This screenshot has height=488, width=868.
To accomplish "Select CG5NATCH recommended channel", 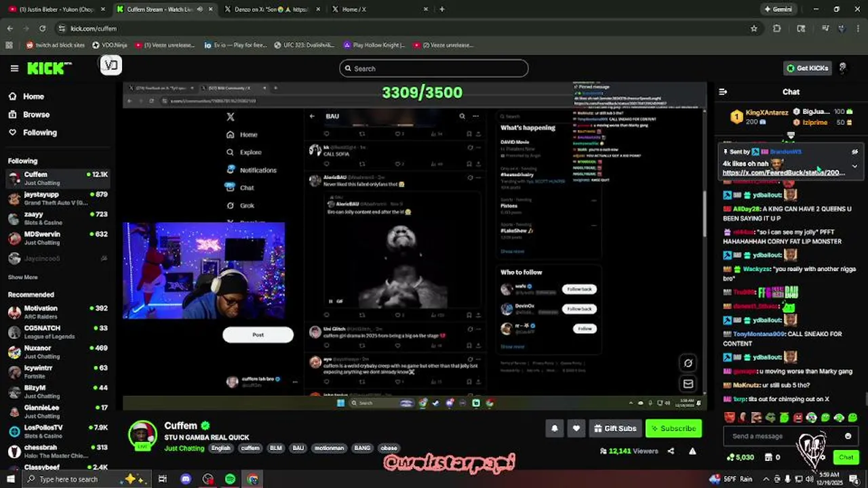I will point(58,332).
